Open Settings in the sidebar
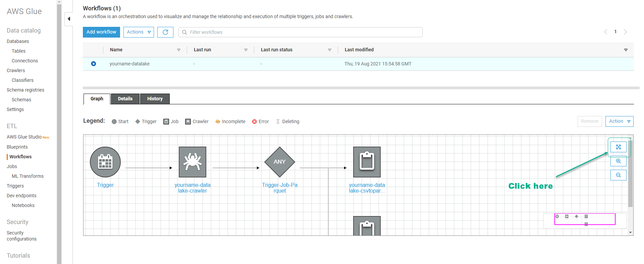The width and height of the screenshot is (644, 264). point(15,109)
